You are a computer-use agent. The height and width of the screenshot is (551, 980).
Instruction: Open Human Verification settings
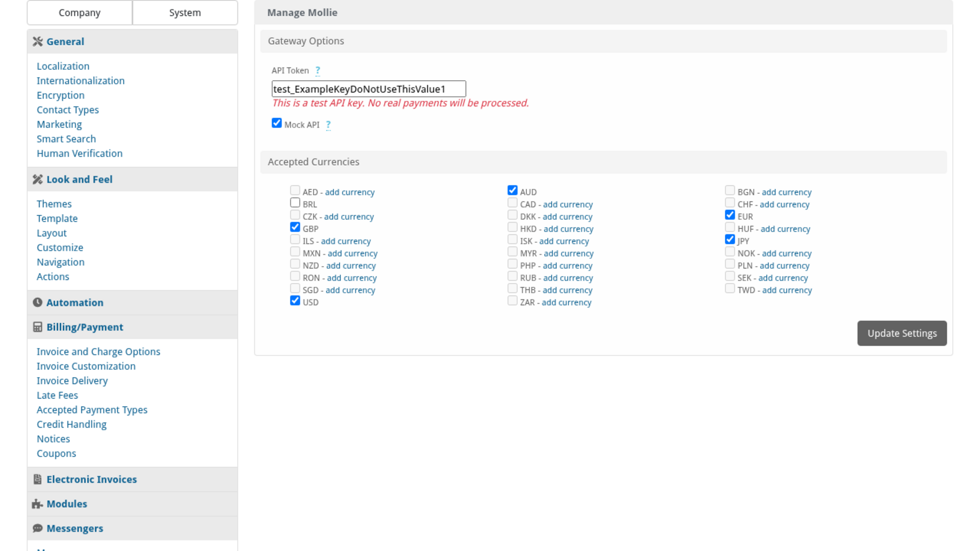coord(80,154)
